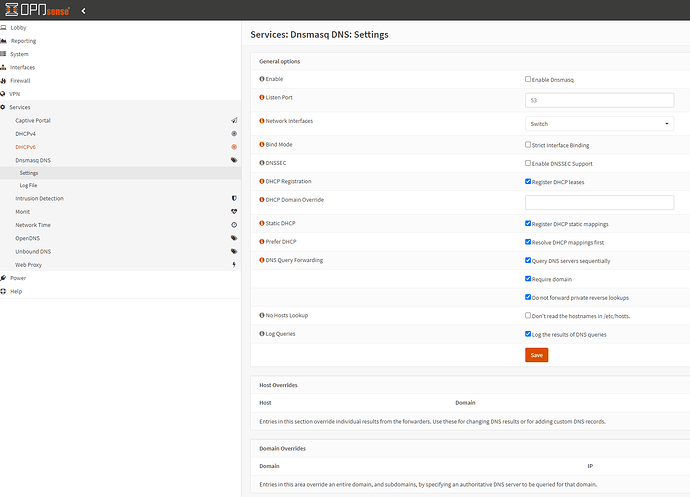Click the orange Save button

[x=536, y=355]
